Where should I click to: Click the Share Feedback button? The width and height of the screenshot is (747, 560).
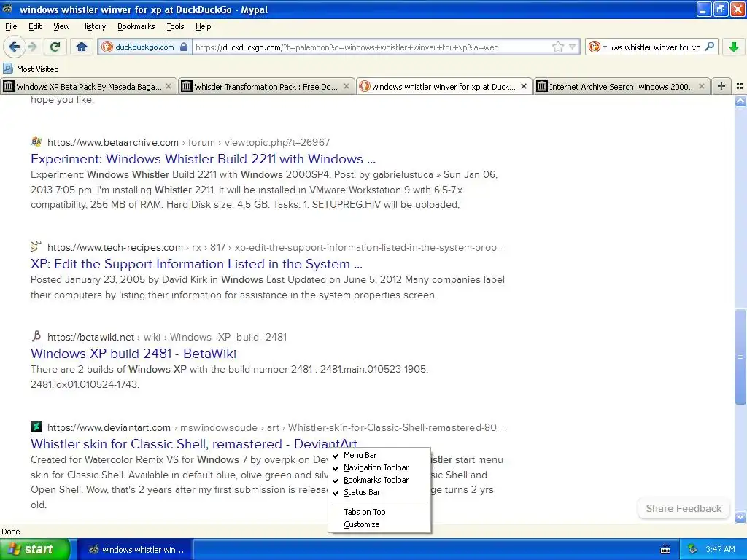[x=684, y=508]
